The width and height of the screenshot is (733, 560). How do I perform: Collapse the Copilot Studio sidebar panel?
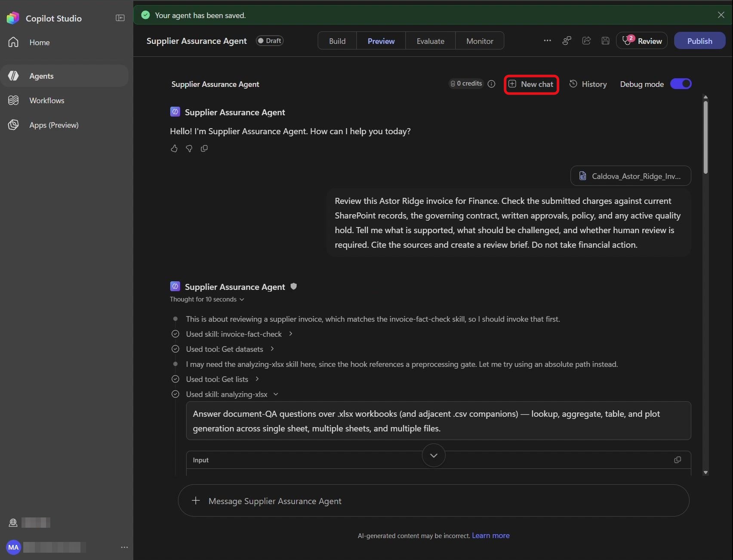(120, 18)
